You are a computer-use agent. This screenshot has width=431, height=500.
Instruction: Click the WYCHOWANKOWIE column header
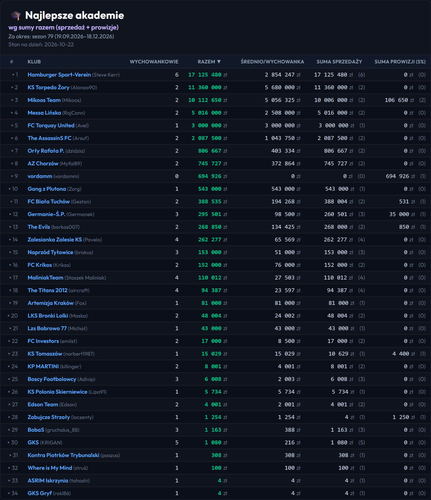click(x=154, y=62)
